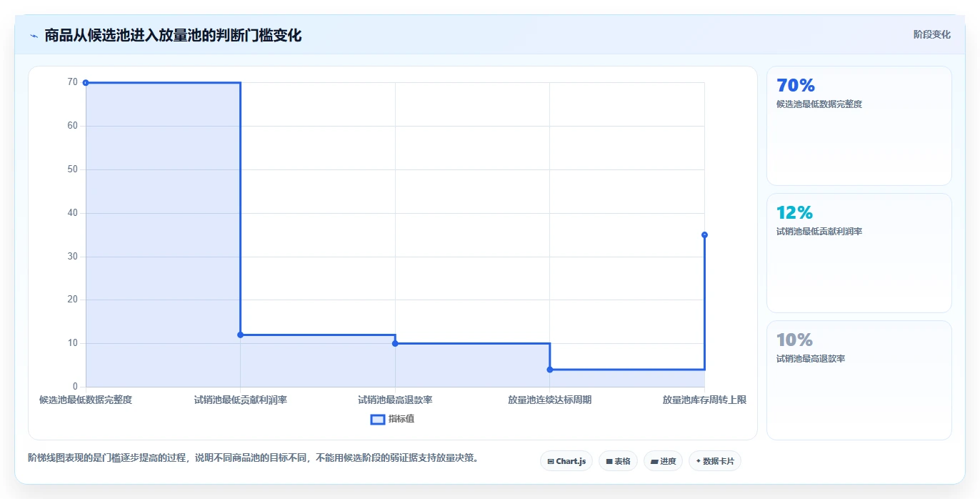This screenshot has height=499, width=980.
Task: Open the 10% 试销池最高退款率 card
Action: pos(859,380)
